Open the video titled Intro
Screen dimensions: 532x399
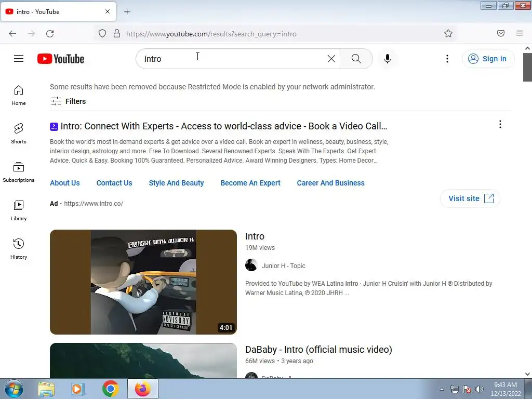tap(255, 236)
